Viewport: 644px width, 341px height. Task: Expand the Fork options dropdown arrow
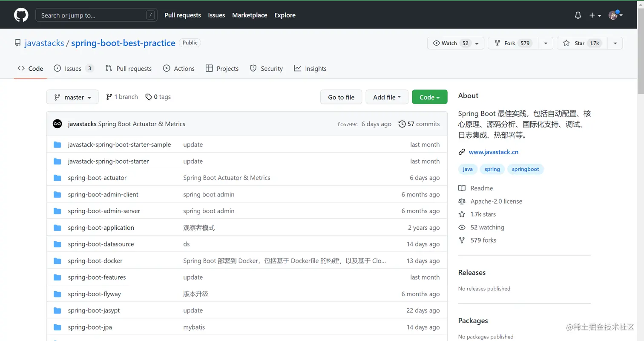(x=546, y=43)
